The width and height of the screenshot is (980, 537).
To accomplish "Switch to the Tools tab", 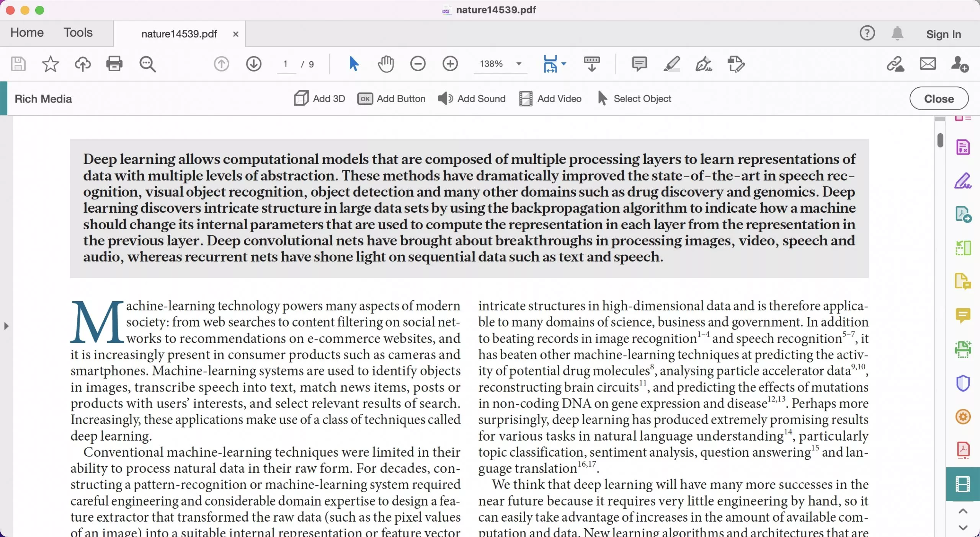I will tap(78, 33).
